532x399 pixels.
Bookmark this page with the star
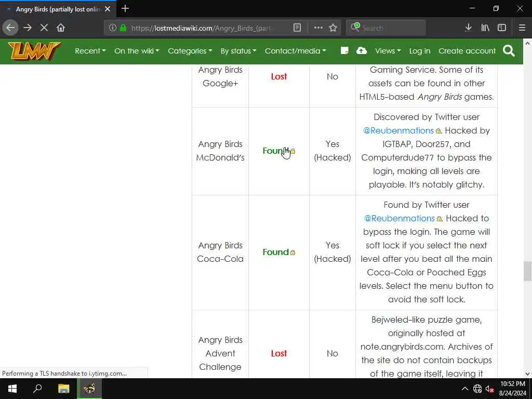(333, 28)
